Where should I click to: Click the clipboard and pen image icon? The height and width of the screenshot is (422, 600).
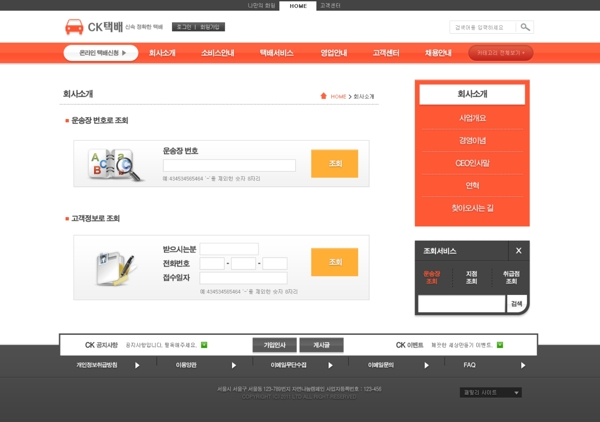(x=115, y=269)
